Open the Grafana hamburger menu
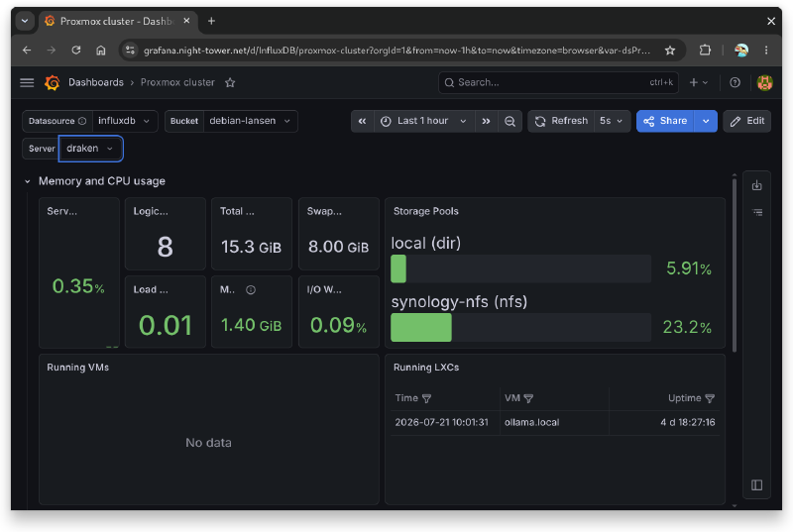The image size is (793, 532). pyautogui.click(x=27, y=82)
